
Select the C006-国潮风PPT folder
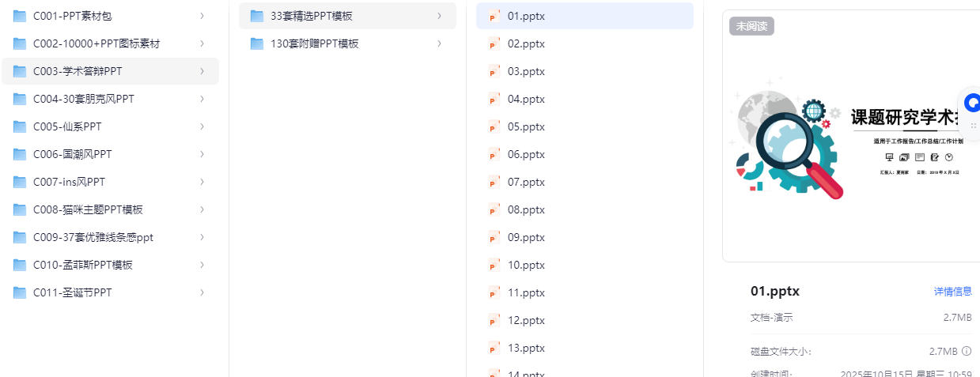[73, 154]
